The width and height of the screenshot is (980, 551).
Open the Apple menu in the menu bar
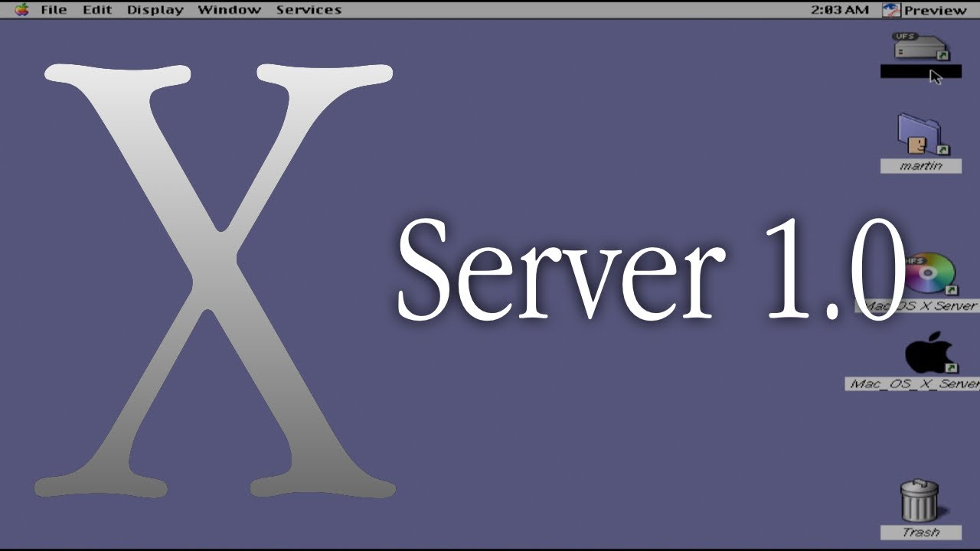pos(21,10)
